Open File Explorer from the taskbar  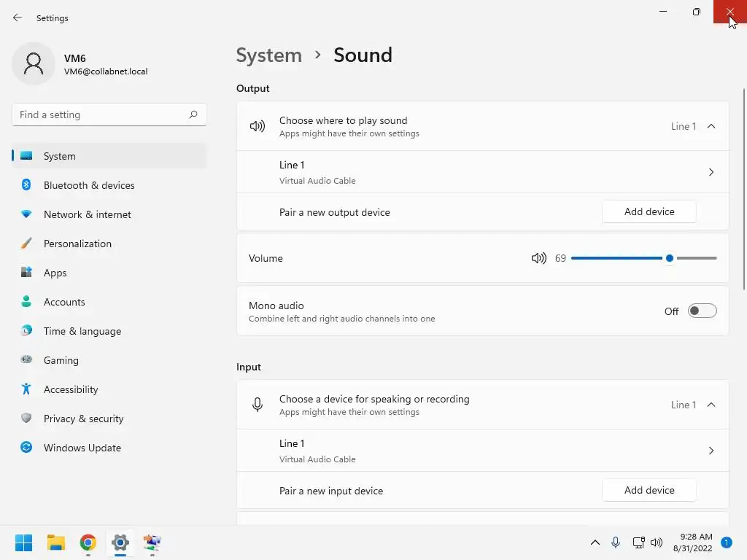tap(56, 542)
